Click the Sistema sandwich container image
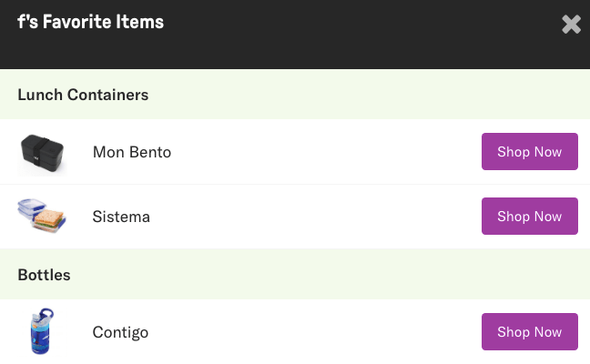Screen dimensions: 590x364 coord(42,217)
